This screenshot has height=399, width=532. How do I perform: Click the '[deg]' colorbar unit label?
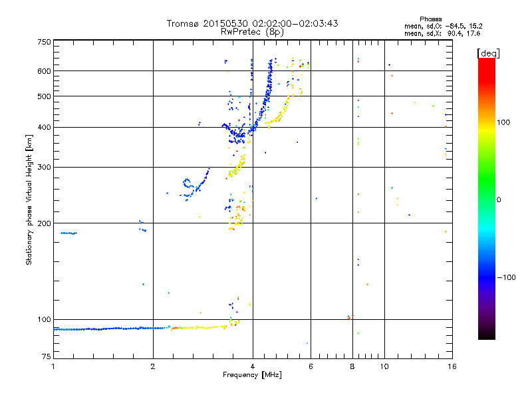[x=488, y=53]
